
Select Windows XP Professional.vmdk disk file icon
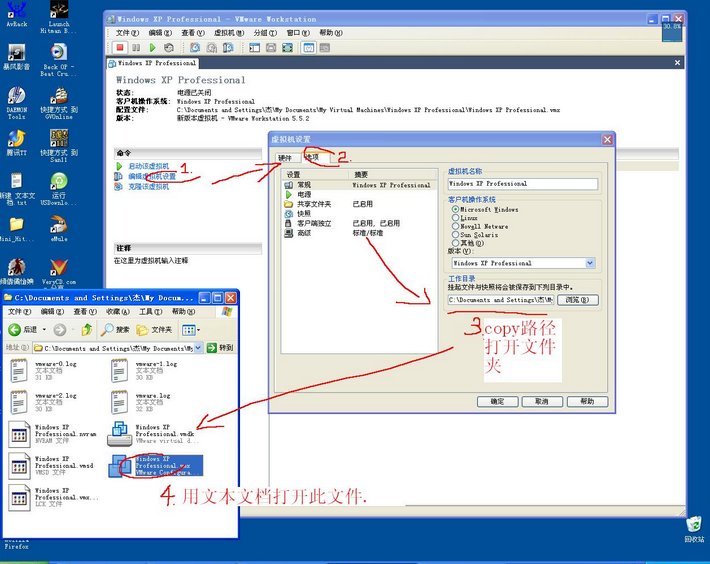(120, 434)
